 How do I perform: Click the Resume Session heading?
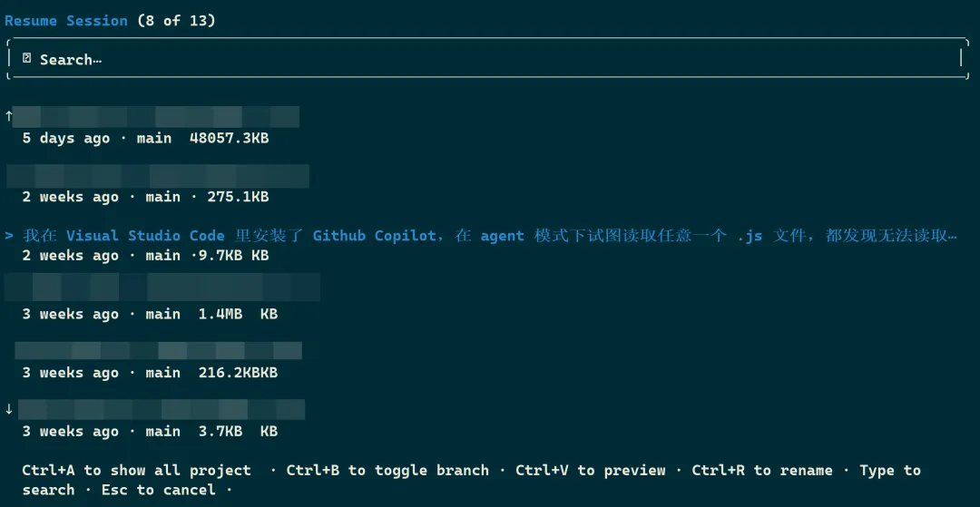coord(66,20)
